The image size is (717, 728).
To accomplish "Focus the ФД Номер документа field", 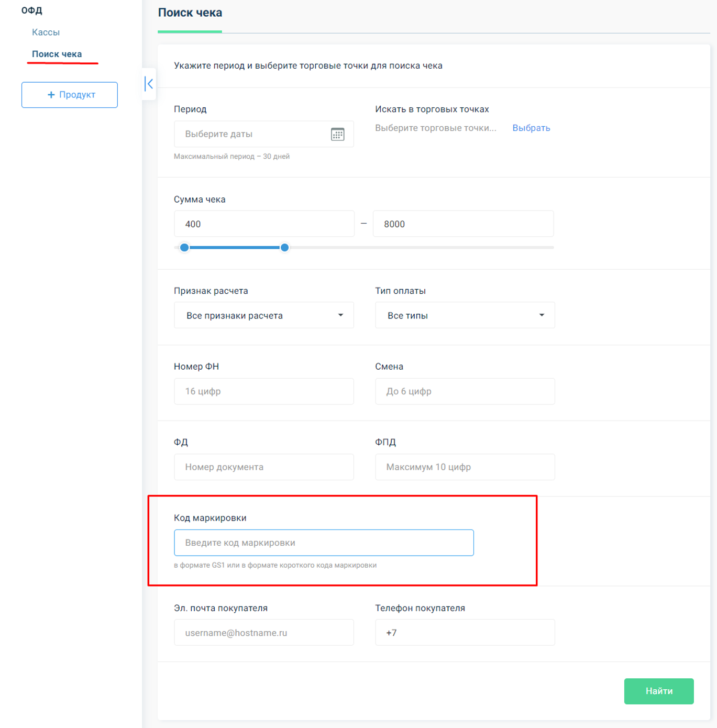I will (264, 467).
